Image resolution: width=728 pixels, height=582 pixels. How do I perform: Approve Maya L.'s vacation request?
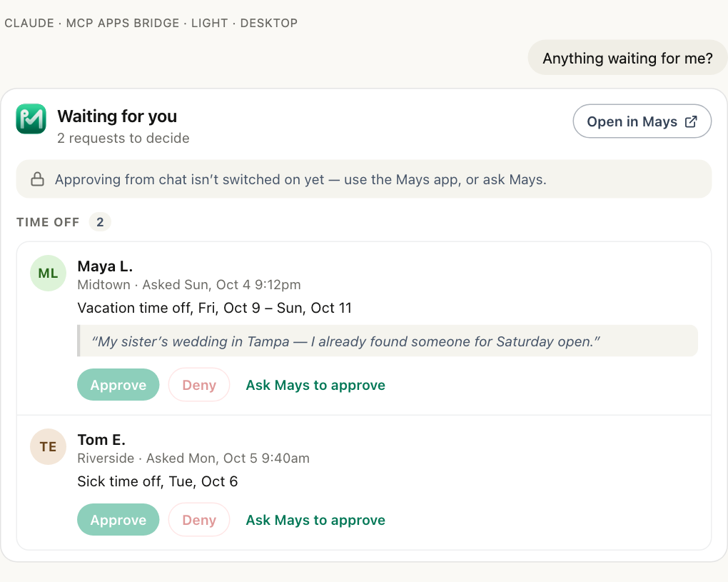tap(118, 385)
